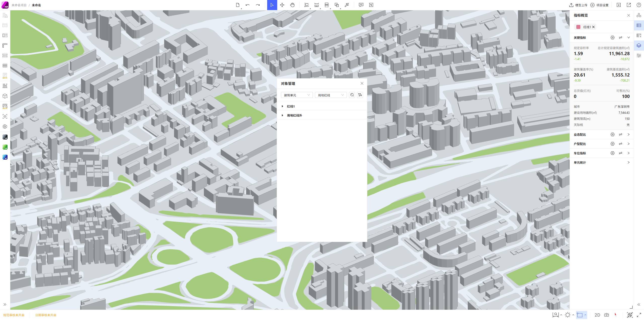The image size is (644, 320).
Task: Click the 项目设置 menu item
Action: click(x=599, y=5)
